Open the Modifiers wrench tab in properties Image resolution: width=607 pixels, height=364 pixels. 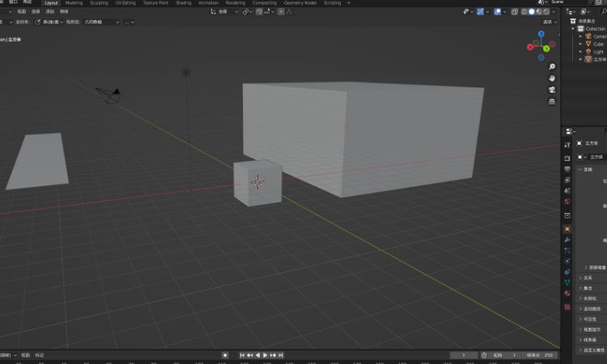[x=567, y=240]
